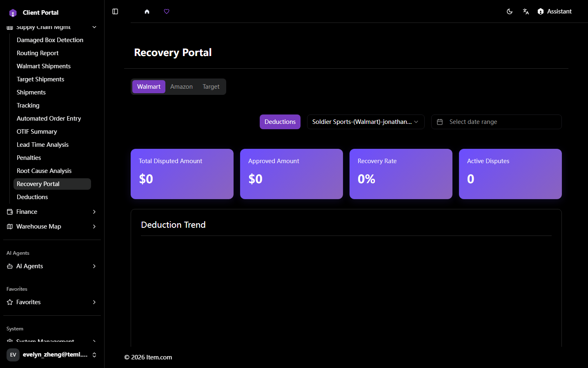Go to the home icon
Image resolution: width=588 pixels, height=368 pixels.
(147, 11)
